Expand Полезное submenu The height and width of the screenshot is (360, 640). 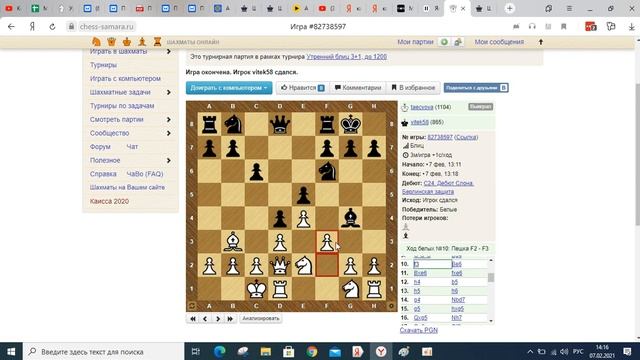pyautogui.click(x=169, y=160)
